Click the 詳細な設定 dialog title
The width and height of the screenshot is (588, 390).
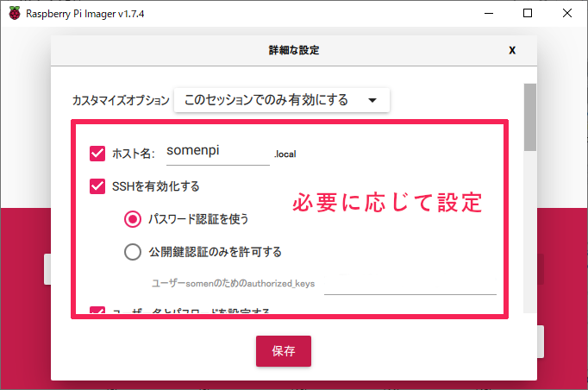tap(294, 50)
